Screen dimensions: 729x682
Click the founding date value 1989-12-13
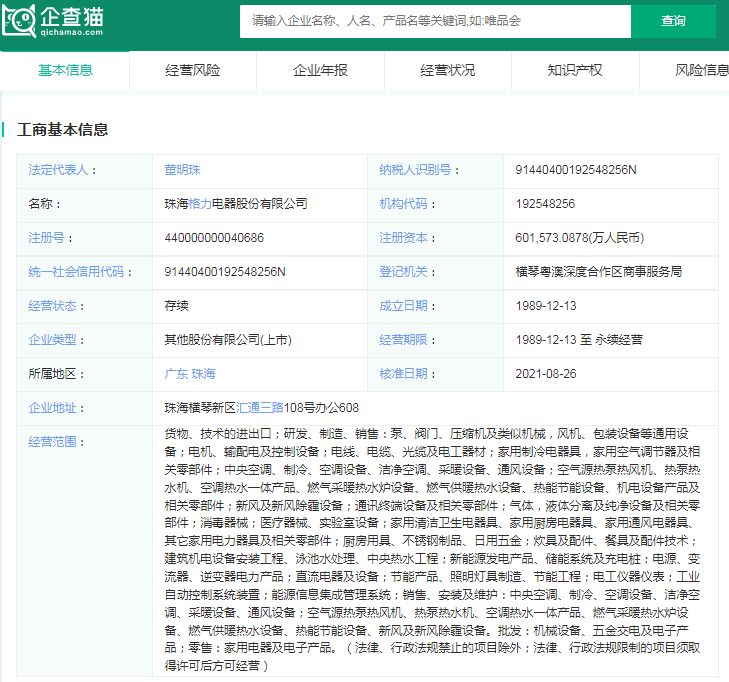click(546, 306)
